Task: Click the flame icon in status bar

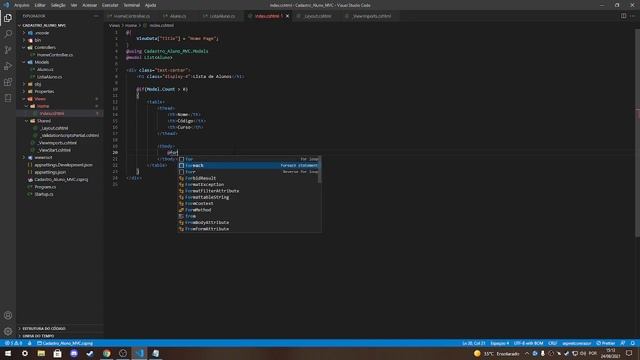Action: coord(30,343)
